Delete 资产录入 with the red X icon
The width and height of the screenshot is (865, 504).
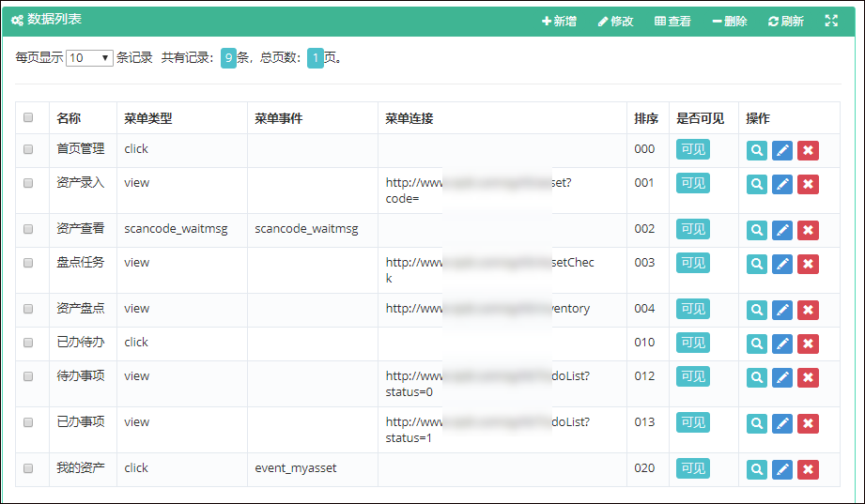tap(809, 184)
